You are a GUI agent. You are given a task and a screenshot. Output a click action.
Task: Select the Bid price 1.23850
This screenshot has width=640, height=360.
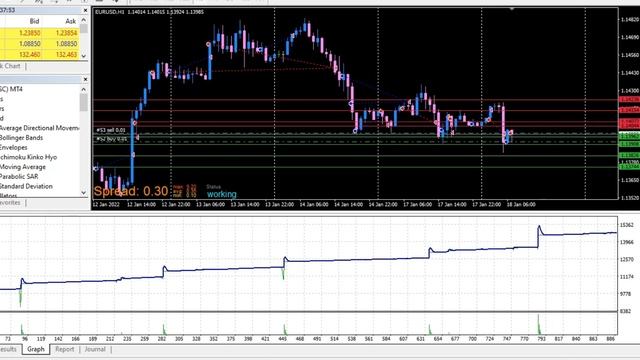pyautogui.click(x=30, y=33)
